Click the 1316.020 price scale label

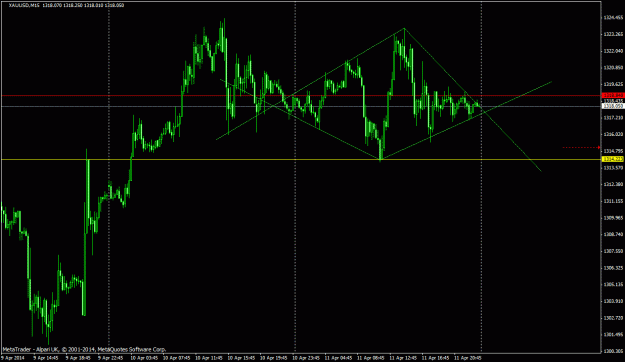613,134
